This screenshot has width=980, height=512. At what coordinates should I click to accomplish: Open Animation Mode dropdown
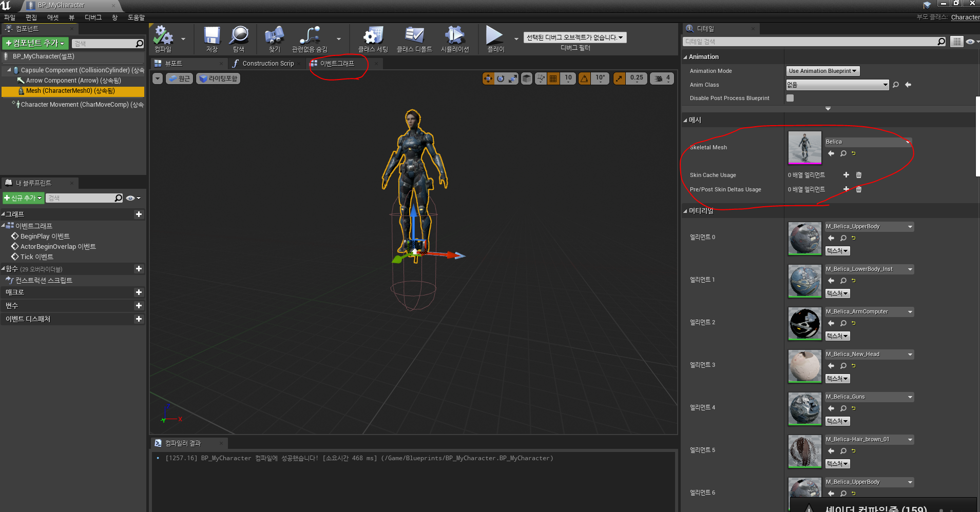click(822, 71)
